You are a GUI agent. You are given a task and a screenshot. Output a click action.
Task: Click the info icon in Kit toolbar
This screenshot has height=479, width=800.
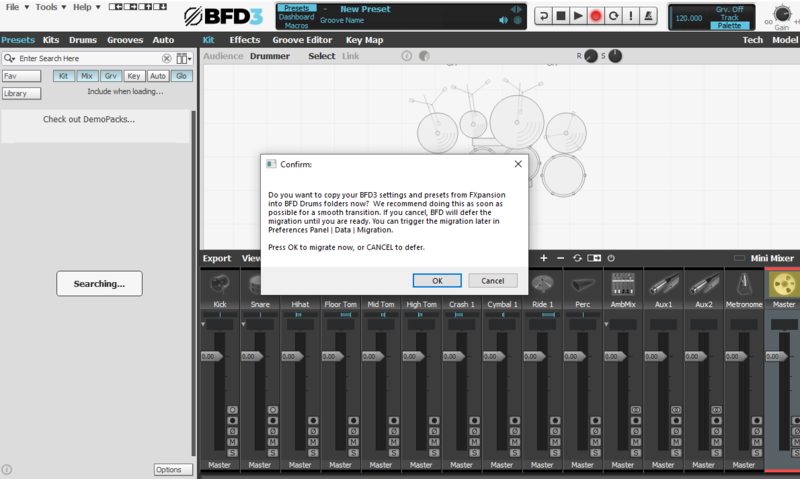tap(407, 56)
